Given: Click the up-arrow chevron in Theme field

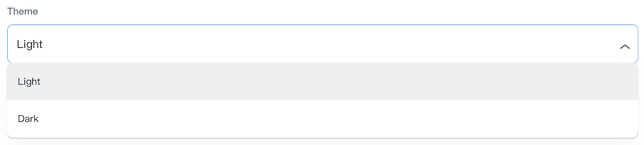Looking at the screenshot, I should [x=625, y=47].
